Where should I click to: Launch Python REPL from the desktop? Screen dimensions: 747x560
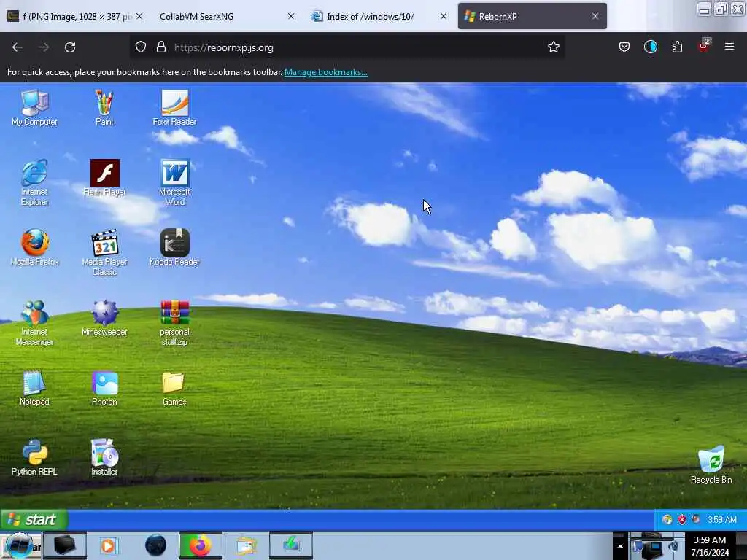tap(34, 458)
